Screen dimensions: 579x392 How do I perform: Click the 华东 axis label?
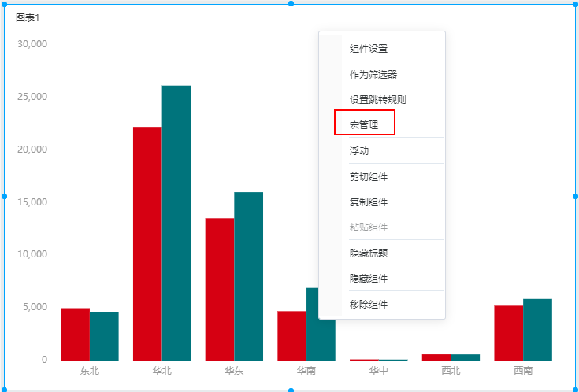(x=234, y=370)
